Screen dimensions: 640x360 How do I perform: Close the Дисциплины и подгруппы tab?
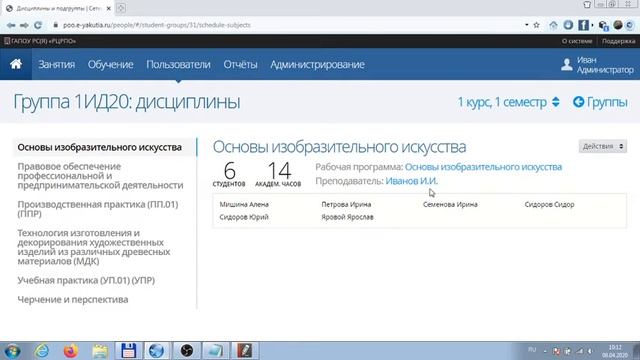[x=109, y=8]
